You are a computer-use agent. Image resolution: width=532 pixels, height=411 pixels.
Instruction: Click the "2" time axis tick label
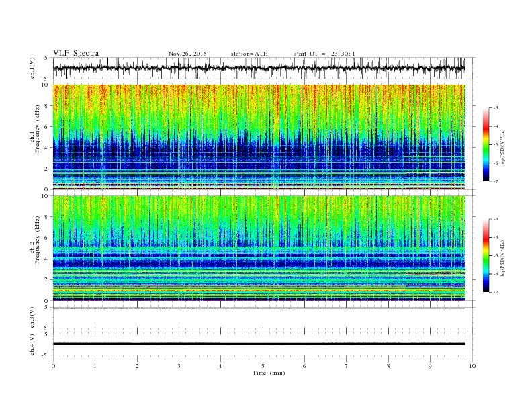coord(137,366)
